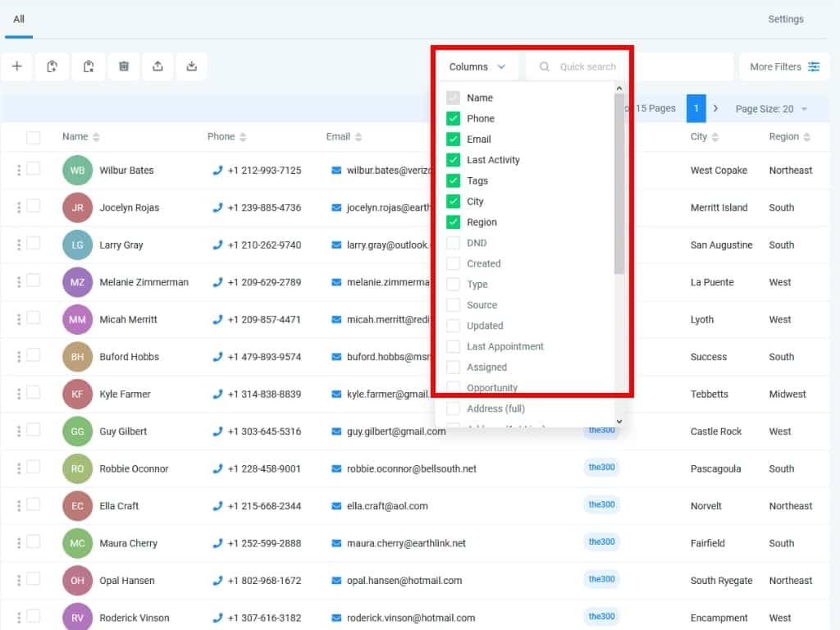Click the envelope icon for Ella Craft's email
The width and height of the screenshot is (840, 630).
336,506
